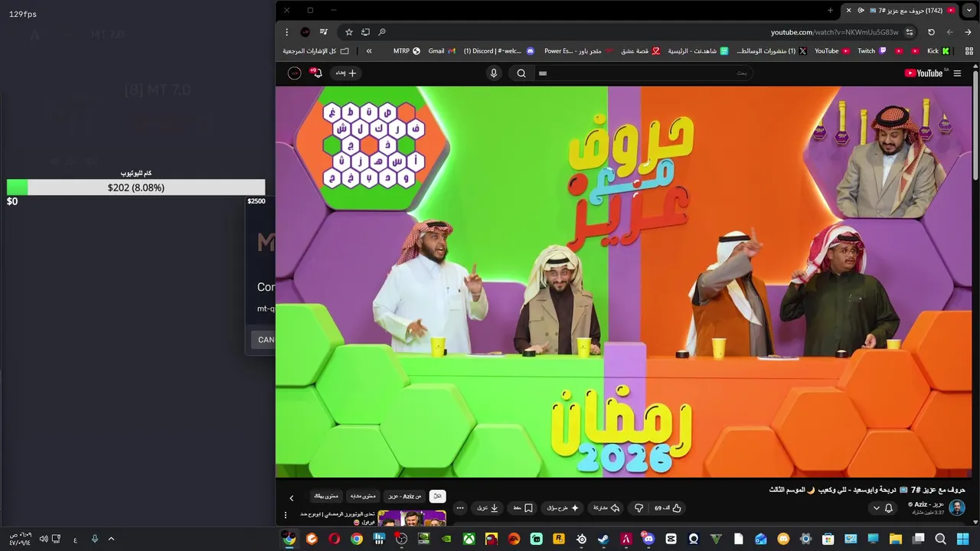Open the recommended video thumbnail
This screenshot has height=551, width=980.
click(x=412, y=519)
